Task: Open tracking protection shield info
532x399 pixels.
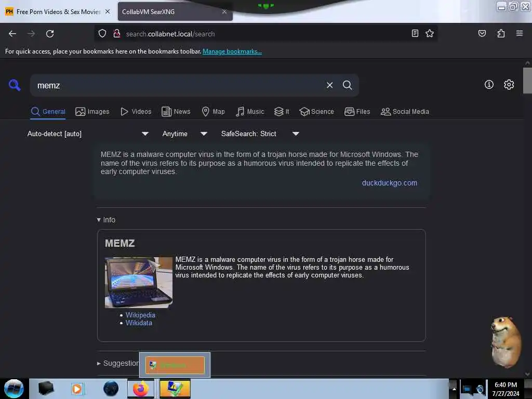Action: [102, 34]
